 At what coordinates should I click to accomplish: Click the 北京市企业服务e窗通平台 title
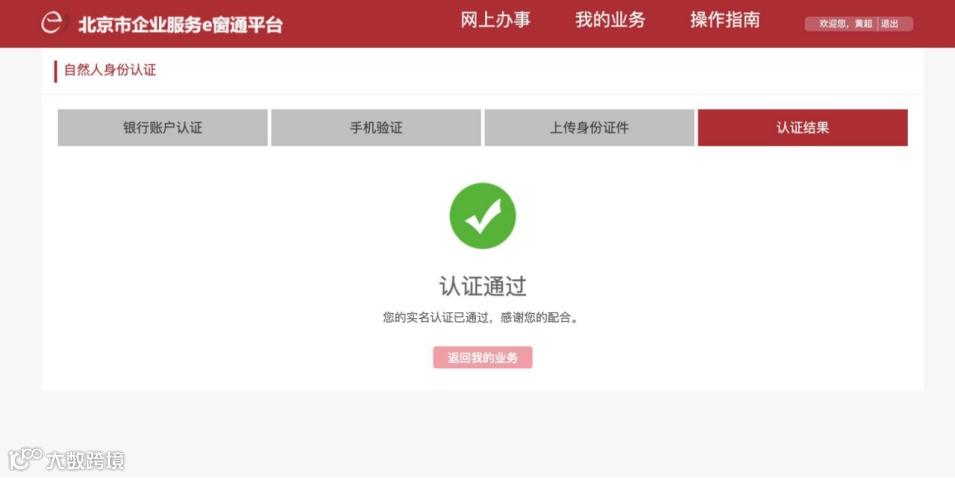(x=180, y=24)
